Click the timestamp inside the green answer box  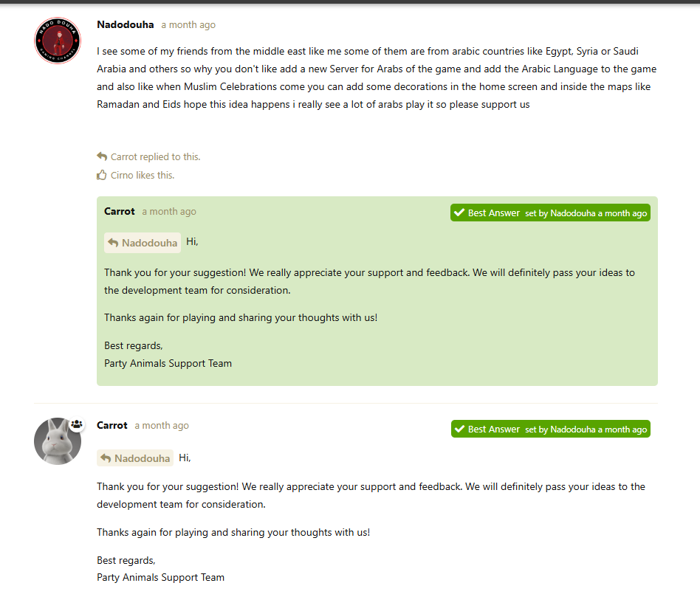click(x=169, y=211)
